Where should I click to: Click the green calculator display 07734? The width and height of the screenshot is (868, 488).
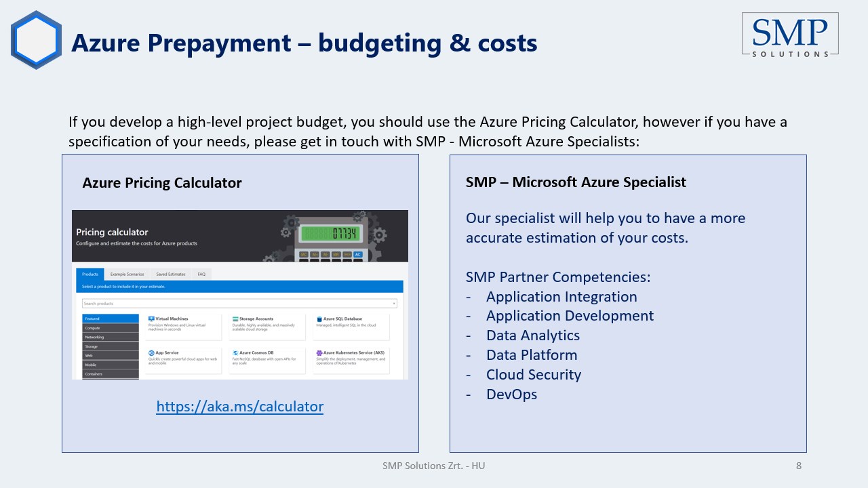pos(331,233)
